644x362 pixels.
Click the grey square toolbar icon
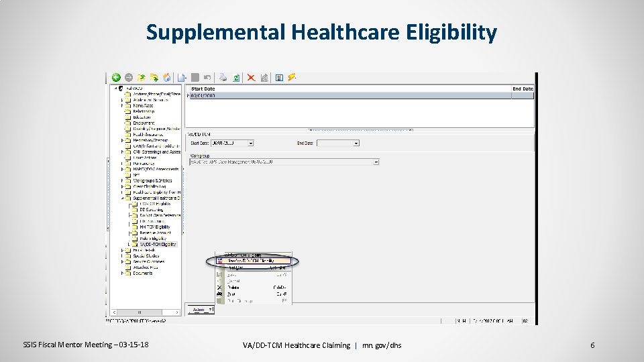195,77
